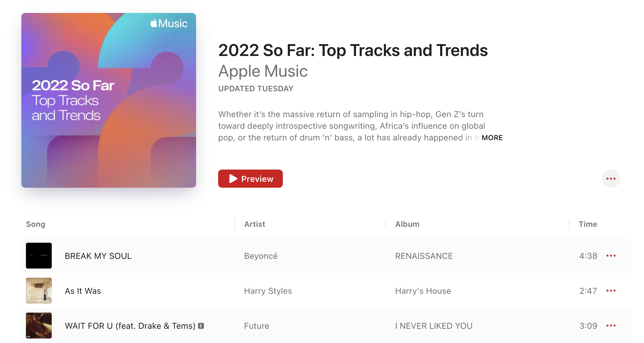Viewport: 644px width, 343px height.
Task: Click WAIT FOR U album thumbnail
Action: point(39,326)
